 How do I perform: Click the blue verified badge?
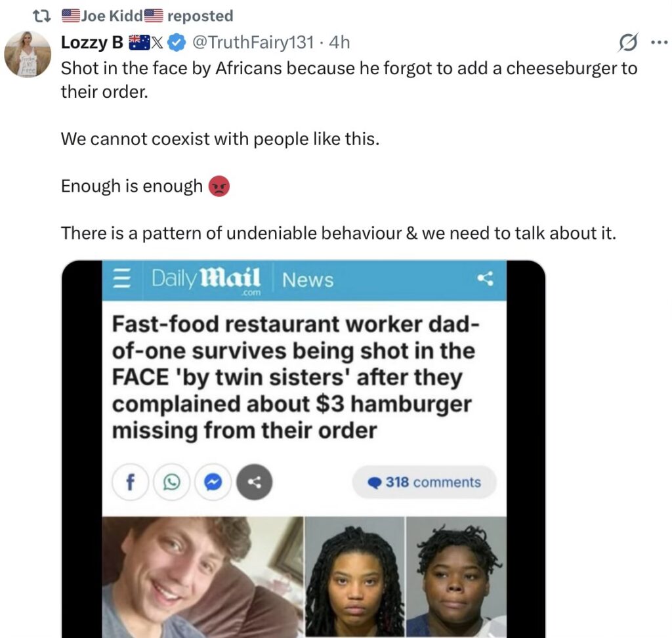point(177,43)
